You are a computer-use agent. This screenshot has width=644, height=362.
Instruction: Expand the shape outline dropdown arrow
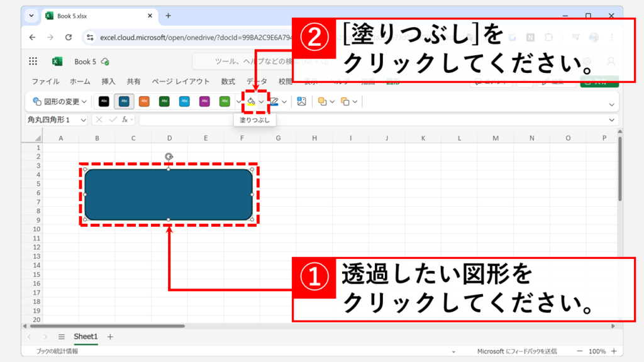coord(284,102)
